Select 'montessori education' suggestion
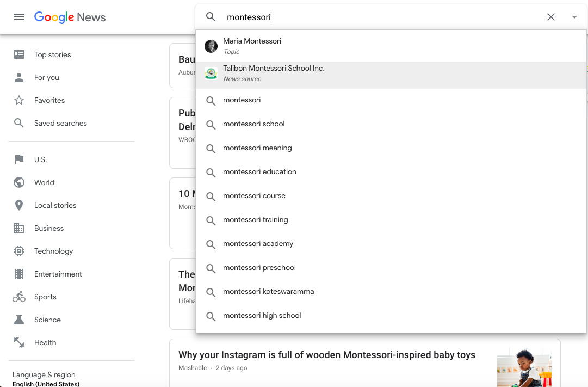This screenshot has height=387, width=588. 259,172
